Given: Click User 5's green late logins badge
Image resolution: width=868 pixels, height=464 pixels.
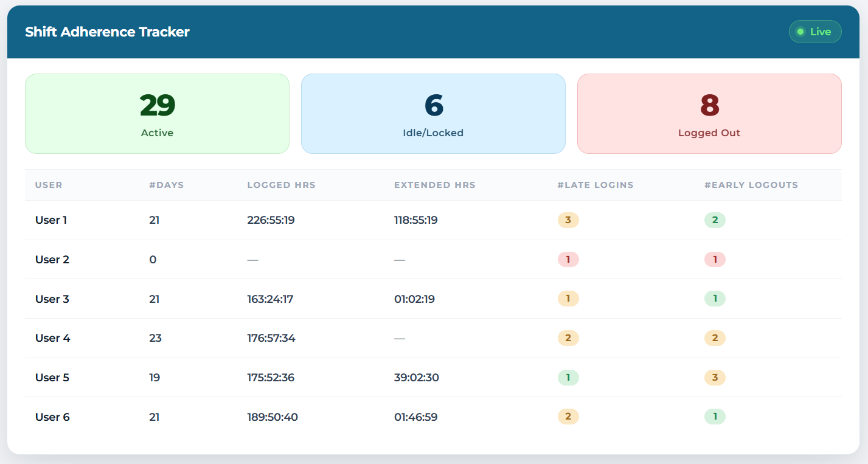Looking at the screenshot, I should [568, 378].
